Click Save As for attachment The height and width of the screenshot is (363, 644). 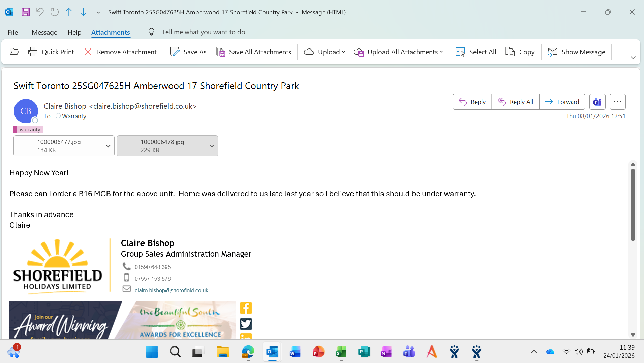click(x=188, y=52)
